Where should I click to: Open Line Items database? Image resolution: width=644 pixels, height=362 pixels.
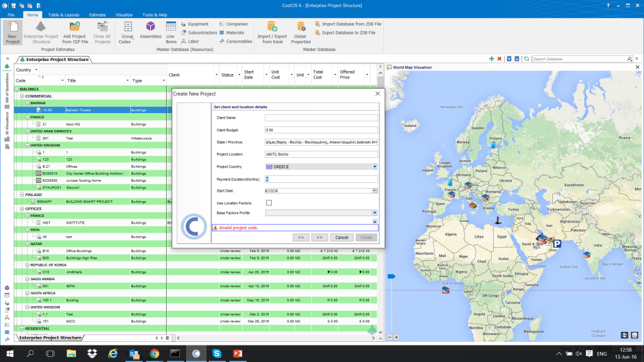coord(171,33)
